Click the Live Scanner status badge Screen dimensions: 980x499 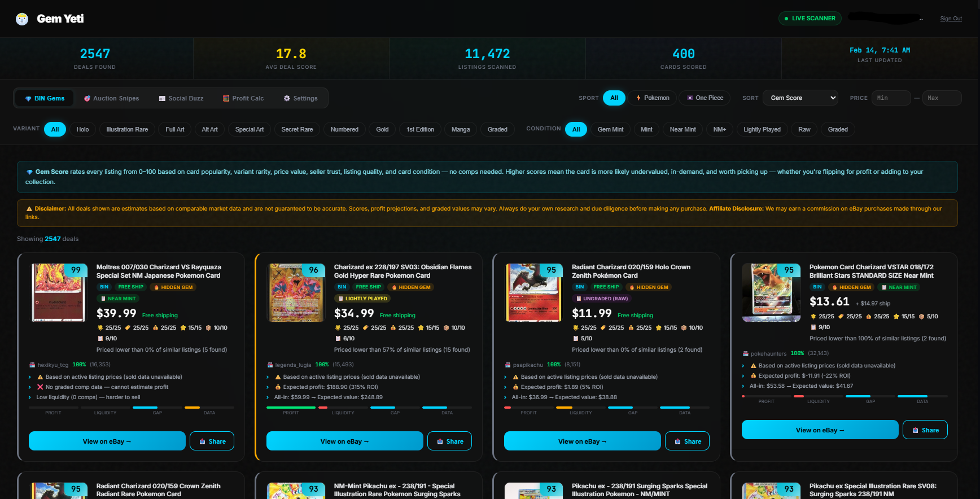click(x=810, y=19)
